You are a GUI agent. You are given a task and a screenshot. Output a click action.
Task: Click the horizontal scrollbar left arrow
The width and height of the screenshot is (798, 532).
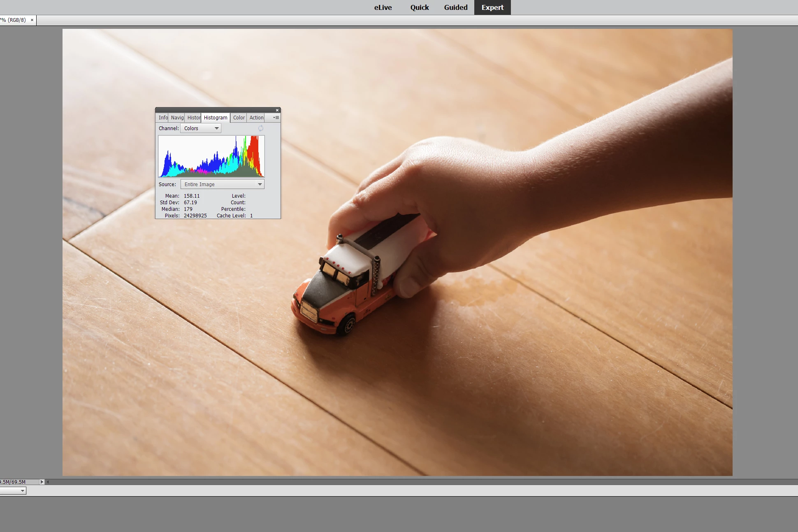[x=48, y=482]
